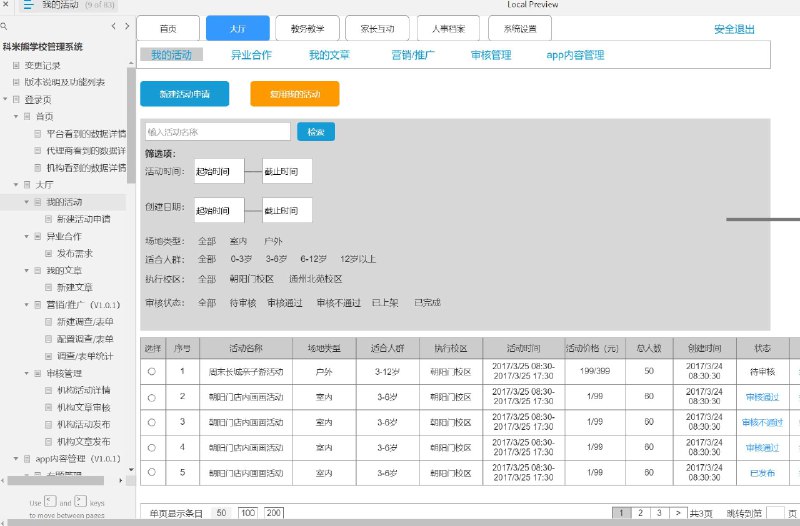This screenshot has width=800, height=526.
Task: Go to the previous page with the left chevron
Action: [x=113, y=26]
